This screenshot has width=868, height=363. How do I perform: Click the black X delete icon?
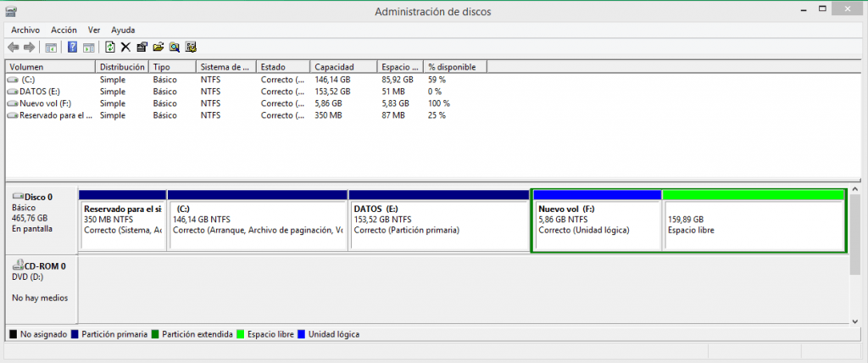coord(125,47)
